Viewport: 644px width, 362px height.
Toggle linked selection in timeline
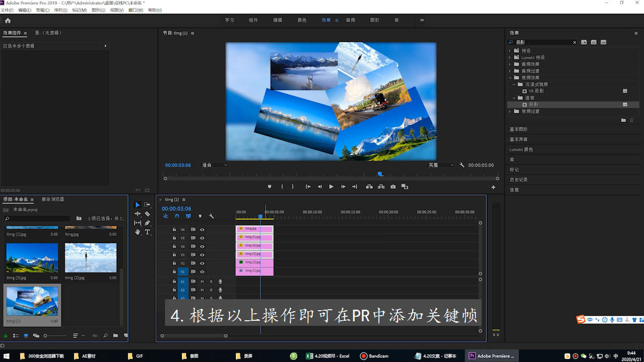tap(188, 216)
